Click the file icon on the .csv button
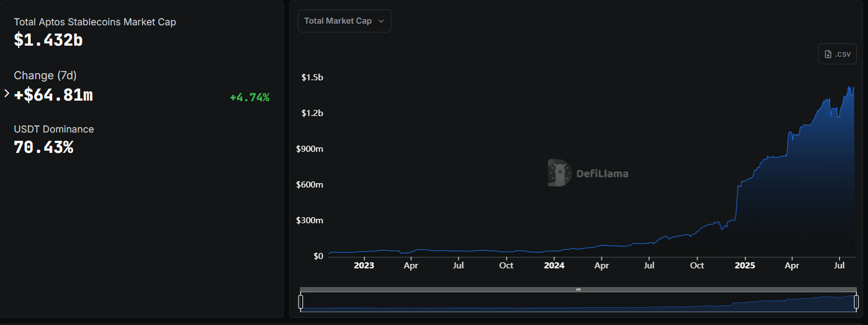Screen dimensions: 868x325 828,54
